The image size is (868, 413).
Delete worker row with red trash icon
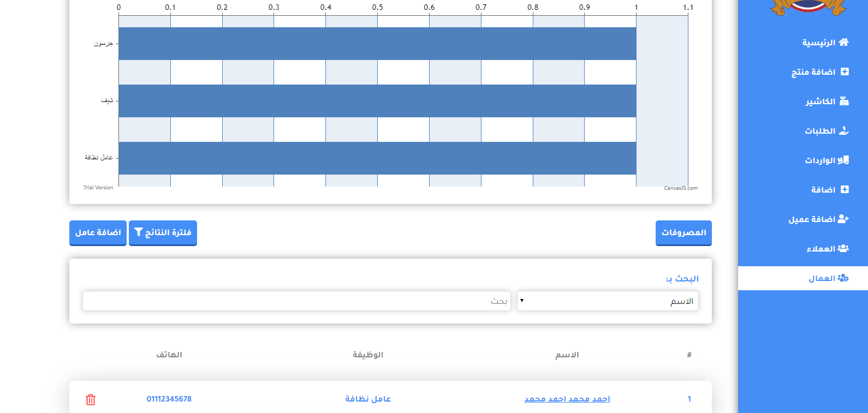point(91,399)
